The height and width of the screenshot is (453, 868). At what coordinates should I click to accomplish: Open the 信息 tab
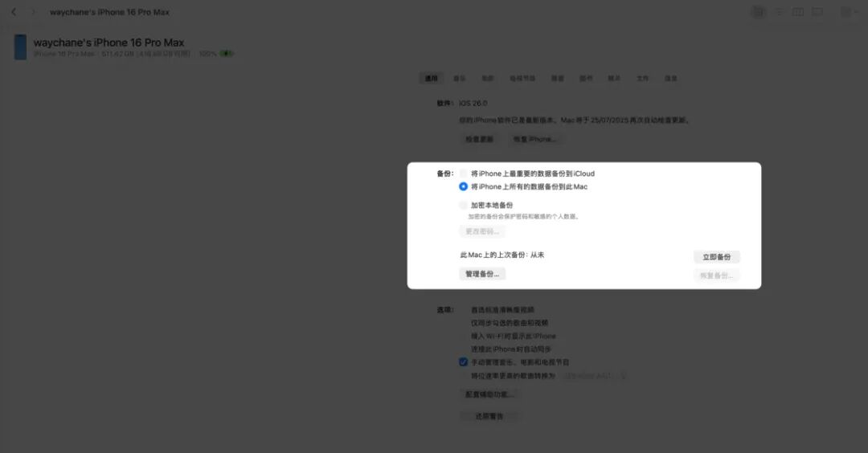671,79
